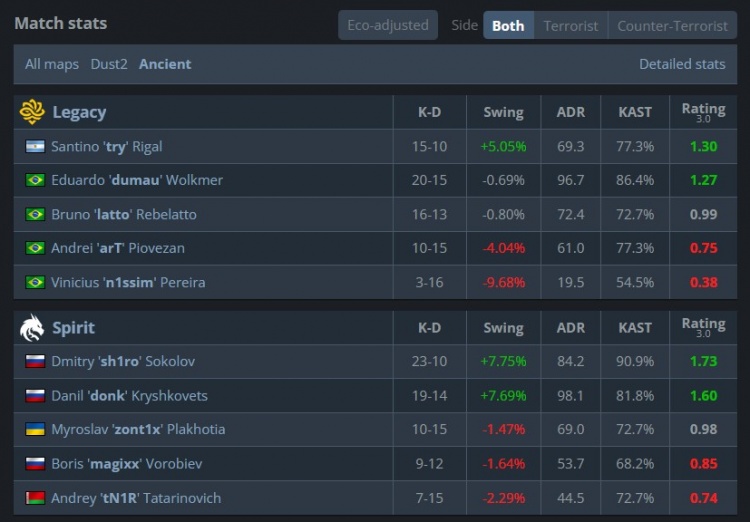Click the Brazil flag beside dumau
Image resolution: width=750 pixels, height=522 pixels.
pyautogui.click(x=35, y=180)
